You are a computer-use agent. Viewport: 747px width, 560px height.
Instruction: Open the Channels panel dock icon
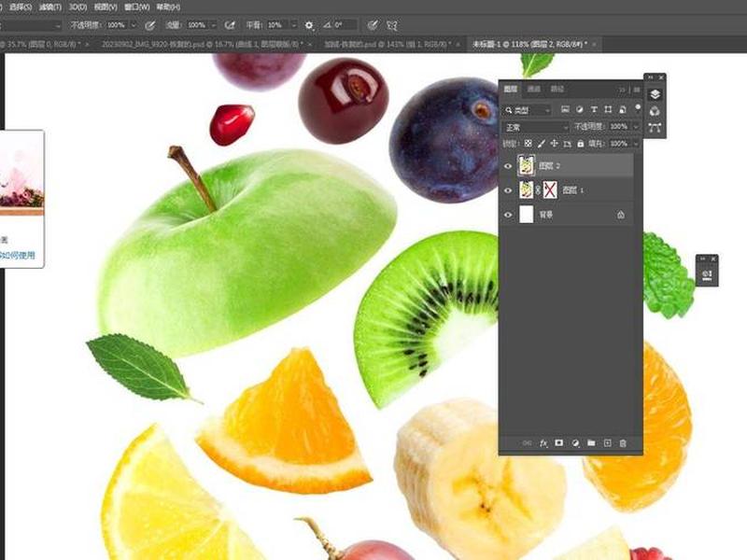point(655,111)
